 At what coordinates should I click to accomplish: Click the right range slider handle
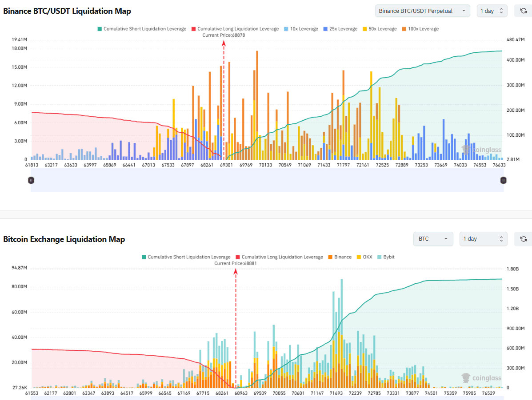[504, 180]
